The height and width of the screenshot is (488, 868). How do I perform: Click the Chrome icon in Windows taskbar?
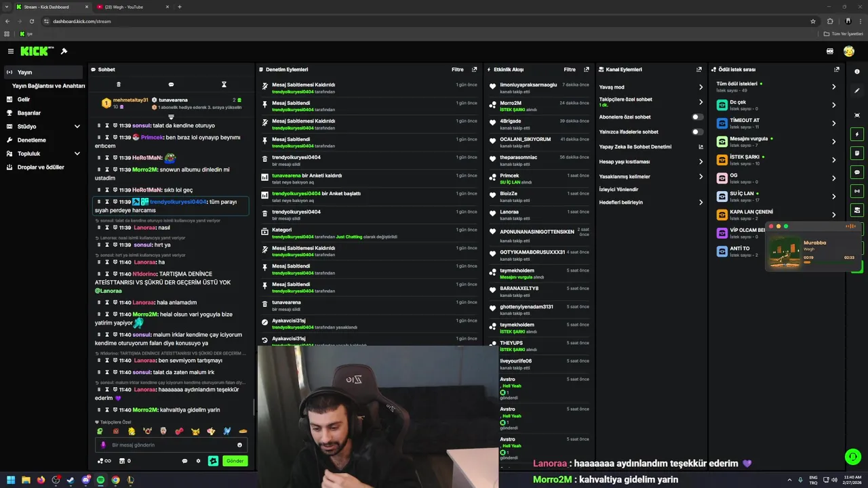(x=115, y=480)
